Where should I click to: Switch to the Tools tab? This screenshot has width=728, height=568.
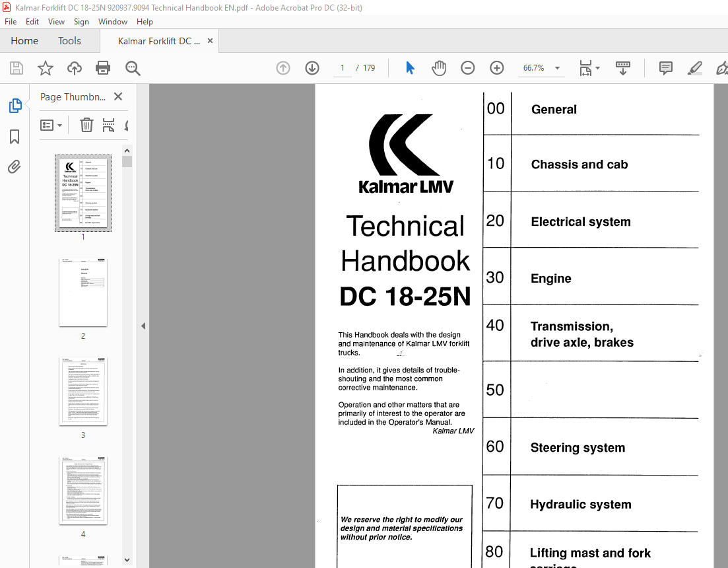[70, 41]
